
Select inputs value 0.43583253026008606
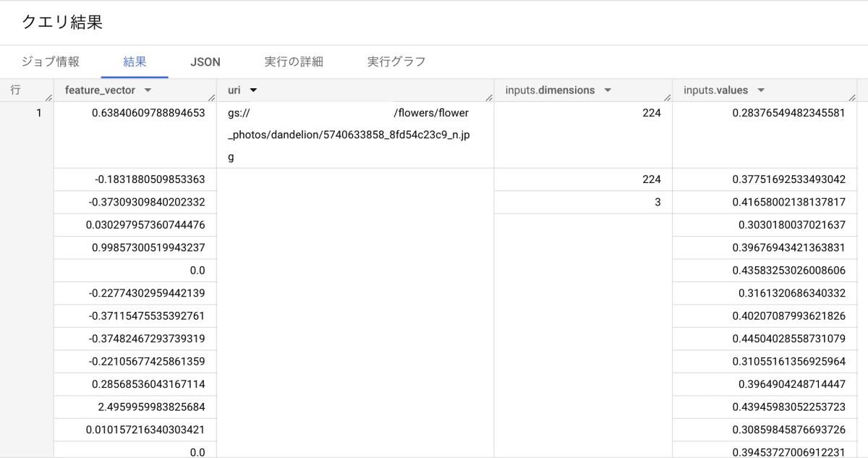click(765, 271)
